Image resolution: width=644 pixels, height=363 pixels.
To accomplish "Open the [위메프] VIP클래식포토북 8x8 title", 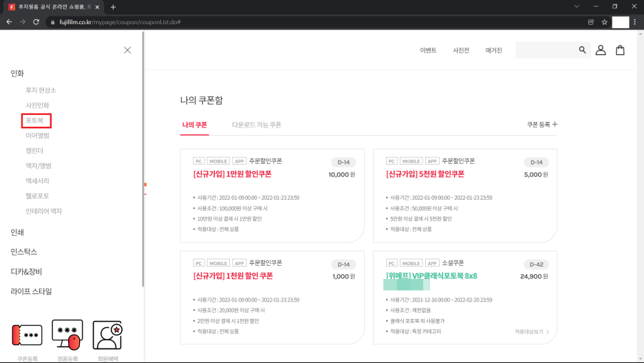I will [431, 276].
